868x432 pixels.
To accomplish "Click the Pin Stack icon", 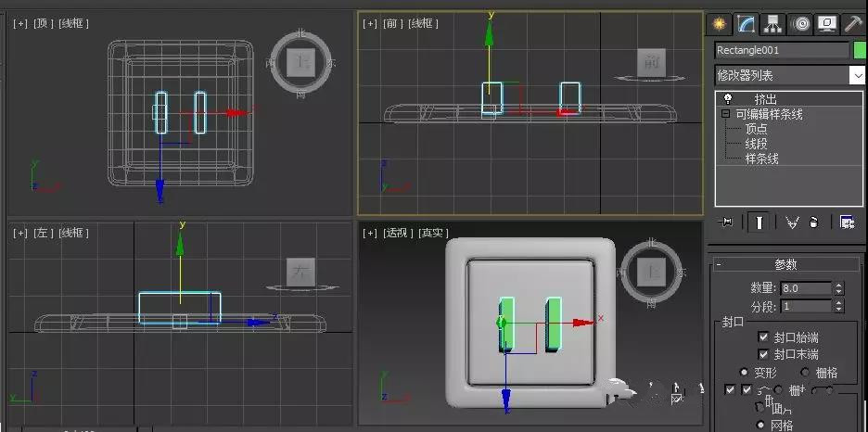I will (x=724, y=222).
